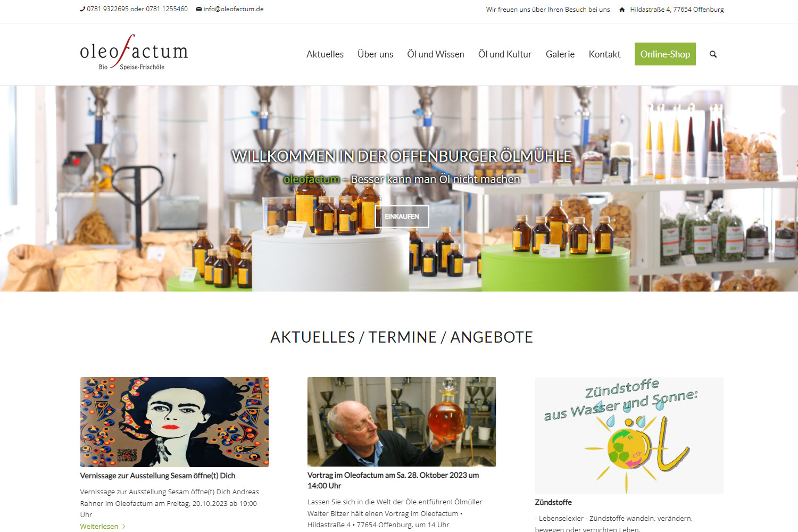Open the Zündstoffe sun illustration thumbnail
Image resolution: width=798 pixels, height=532 pixels.
629,435
